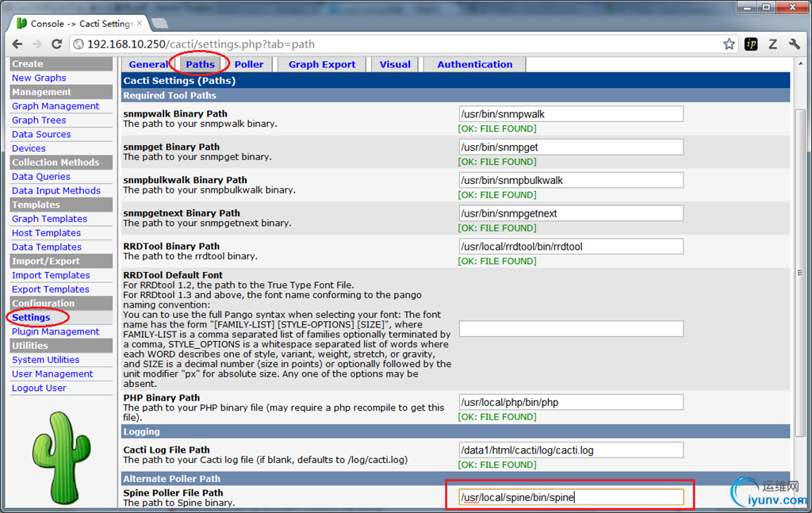Open System Utilities link
Screen dimensions: 812x513
(45, 359)
